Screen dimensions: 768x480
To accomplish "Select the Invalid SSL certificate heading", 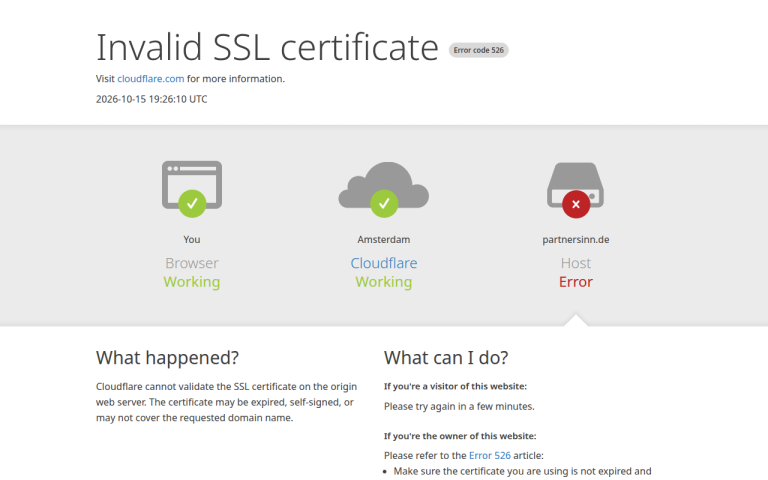I will (267, 48).
